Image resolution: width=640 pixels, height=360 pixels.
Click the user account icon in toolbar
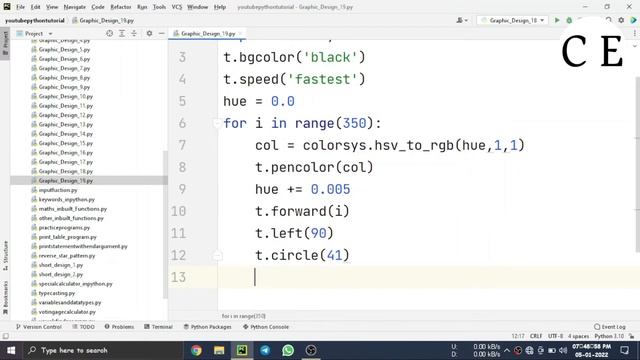tap(462, 20)
